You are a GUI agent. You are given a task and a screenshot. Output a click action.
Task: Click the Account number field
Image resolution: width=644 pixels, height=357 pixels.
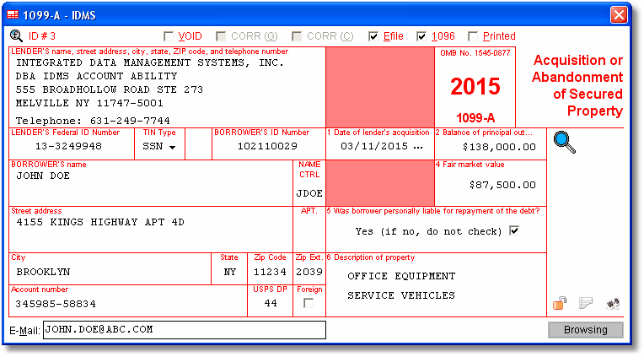coord(126,303)
